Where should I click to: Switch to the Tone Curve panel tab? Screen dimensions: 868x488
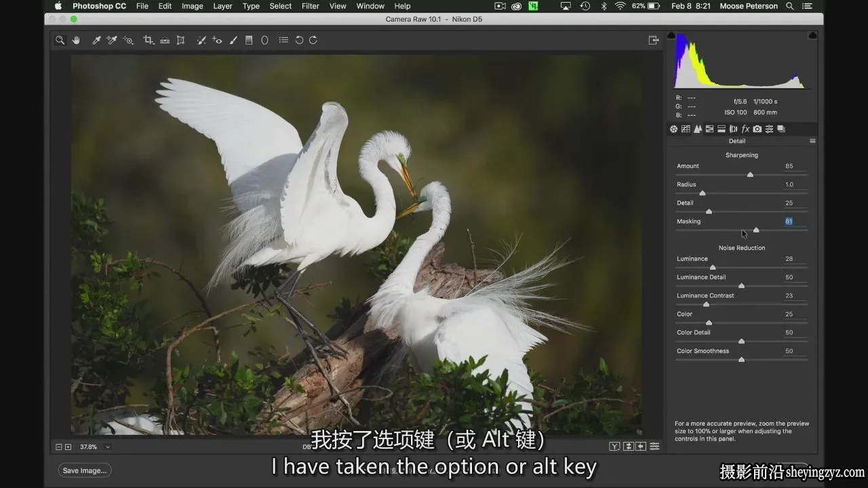pyautogui.click(x=686, y=129)
